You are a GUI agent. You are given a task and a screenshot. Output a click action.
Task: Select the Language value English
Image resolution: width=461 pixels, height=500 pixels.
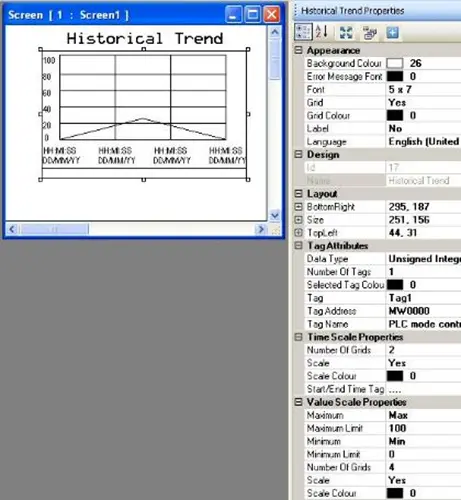point(424,141)
